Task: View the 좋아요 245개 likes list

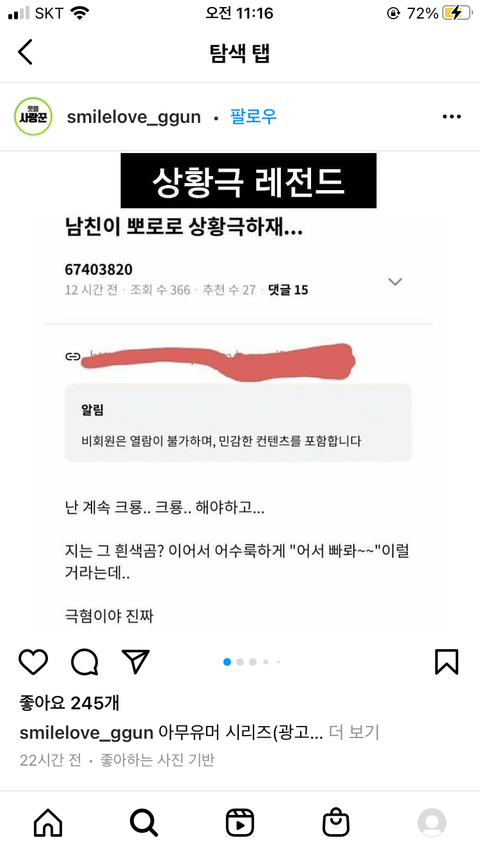Action: [x=69, y=703]
